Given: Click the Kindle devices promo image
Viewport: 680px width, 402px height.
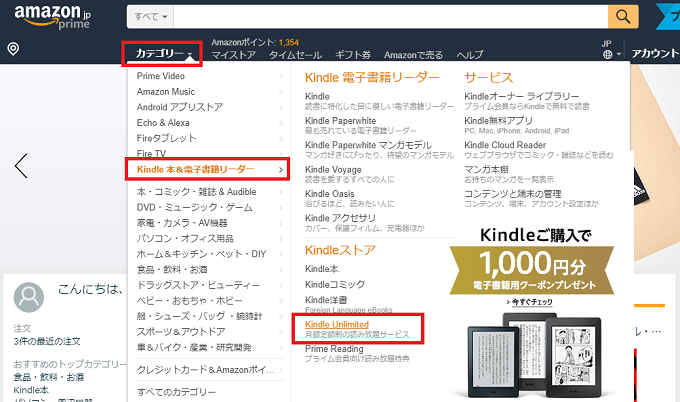Looking at the screenshot, I should pyautogui.click(x=534, y=355).
